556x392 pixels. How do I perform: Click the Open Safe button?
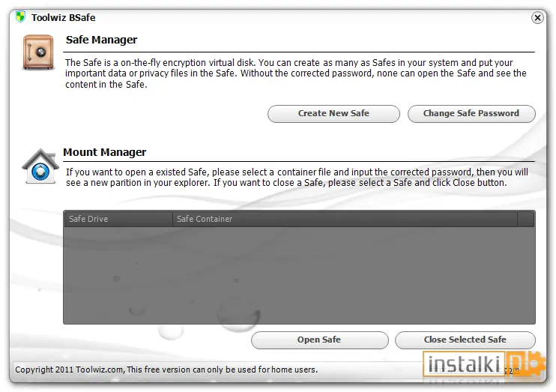[319, 340]
